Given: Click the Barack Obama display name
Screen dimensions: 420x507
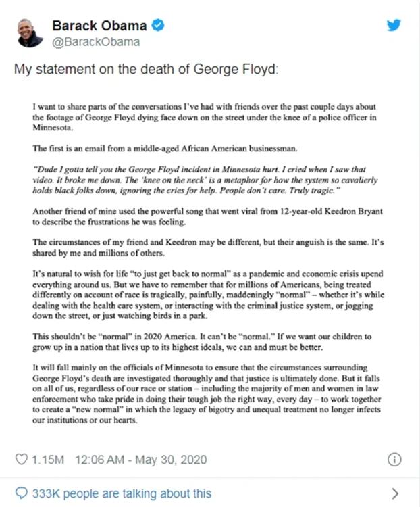Looking at the screenshot, I should [x=99, y=26].
